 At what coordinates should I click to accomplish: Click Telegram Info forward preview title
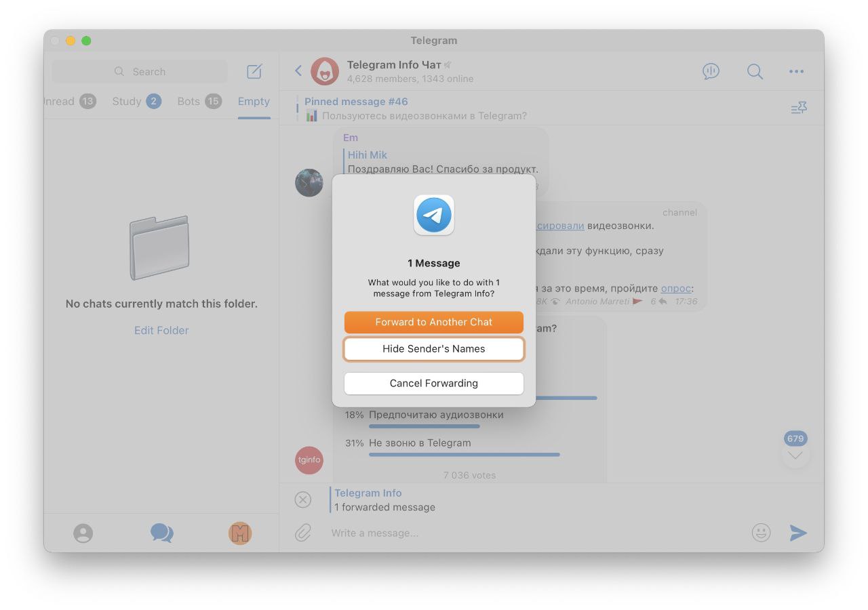pos(368,493)
